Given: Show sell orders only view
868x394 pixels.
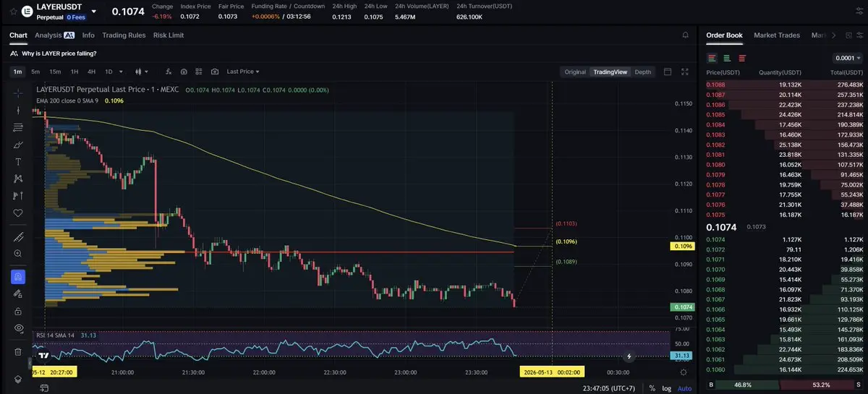Looking at the screenshot, I should click(x=742, y=58).
